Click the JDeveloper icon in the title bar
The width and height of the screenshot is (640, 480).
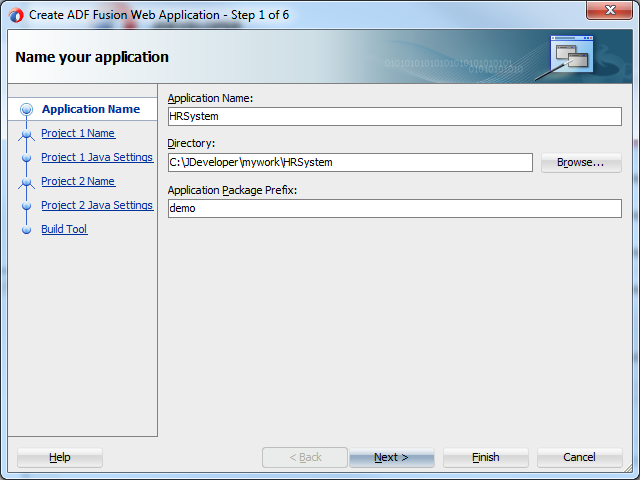pyautogui.click(x=16, y=16)
